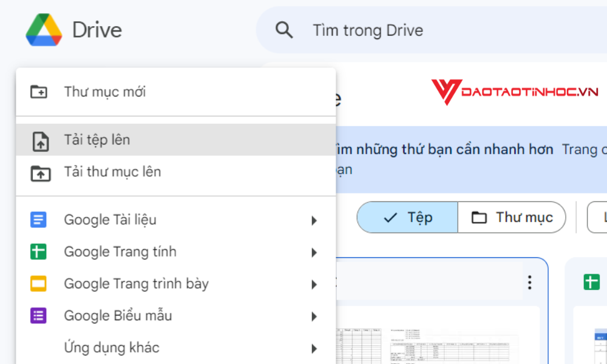The image size is (607, 364).
Task: Open Tải thư mục lên option
Action: pos(114,172)
